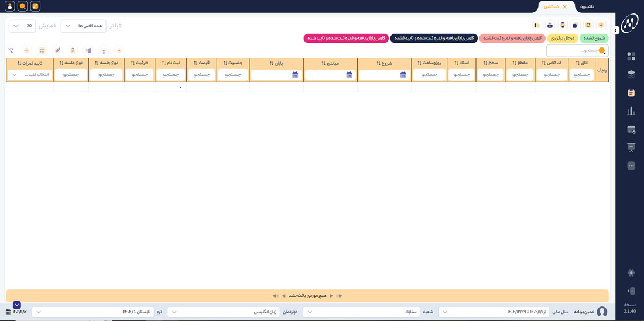
Task: Toggle the شروع نشده status filter
Action: click(x=594, y=38)
